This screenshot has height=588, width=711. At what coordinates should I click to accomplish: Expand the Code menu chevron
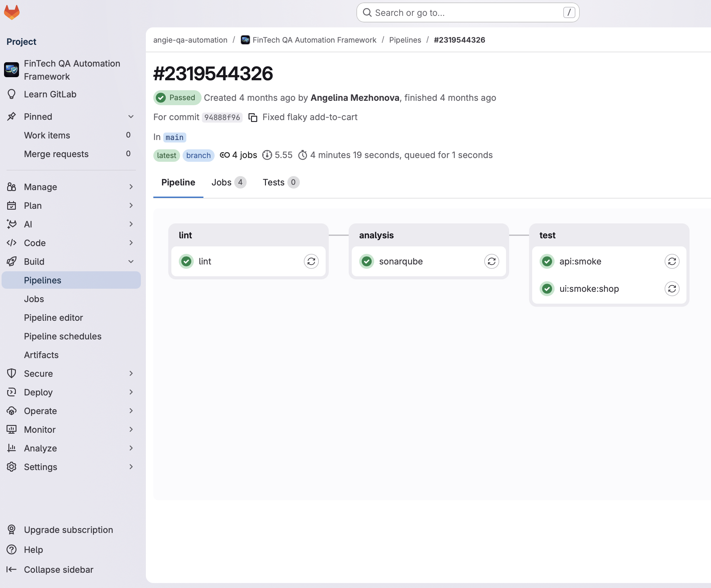tap(131, 243)
